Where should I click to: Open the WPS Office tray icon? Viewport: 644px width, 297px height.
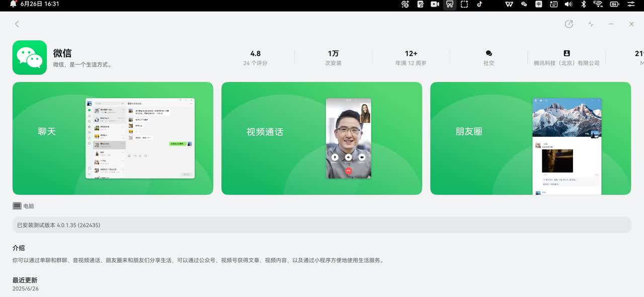click(x=509, y=4)
